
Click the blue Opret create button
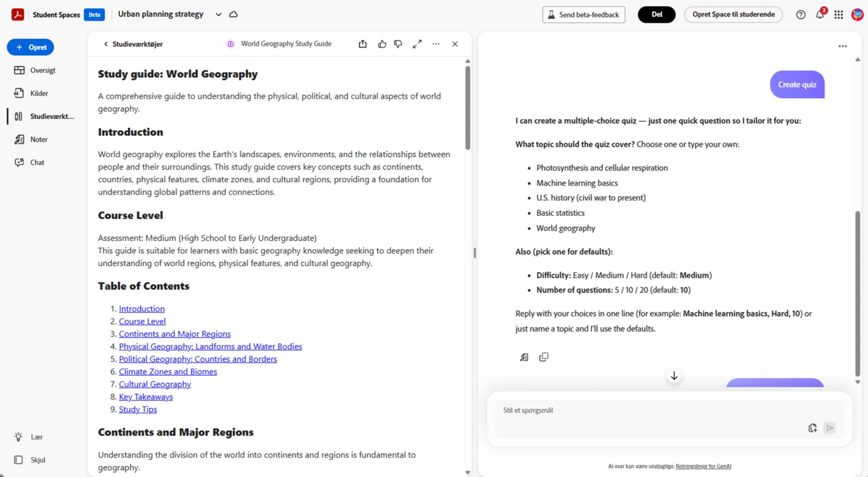point(30,47)
